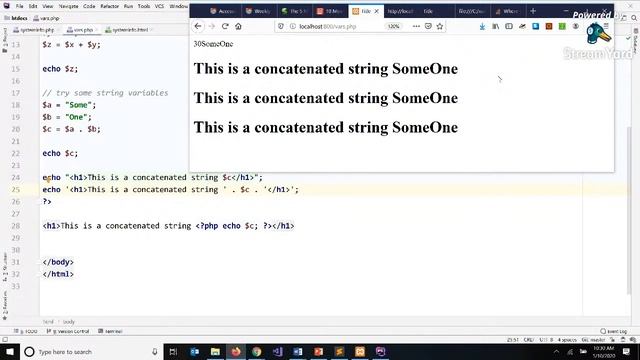Open Google Chrome from the taskbar
The width and height of the screenshot is (640, 360).
pyautogui.click(x=256, y=351)
